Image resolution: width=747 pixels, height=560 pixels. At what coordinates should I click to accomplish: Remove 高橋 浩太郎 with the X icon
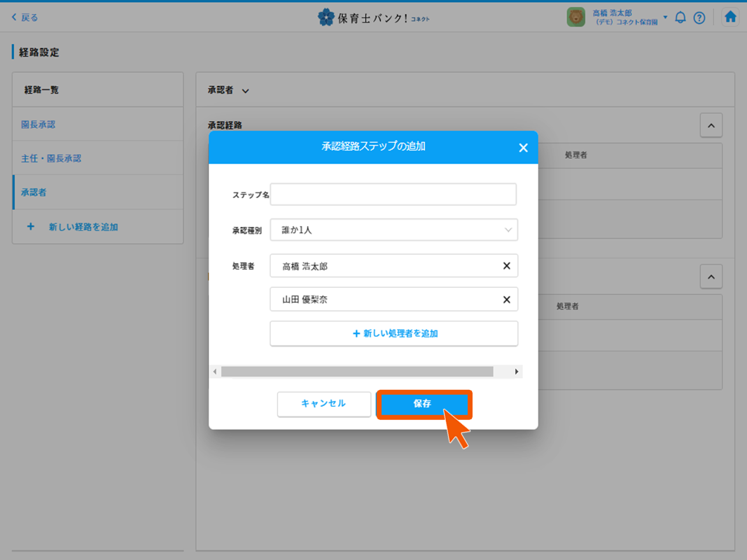[x=506, y=266]
